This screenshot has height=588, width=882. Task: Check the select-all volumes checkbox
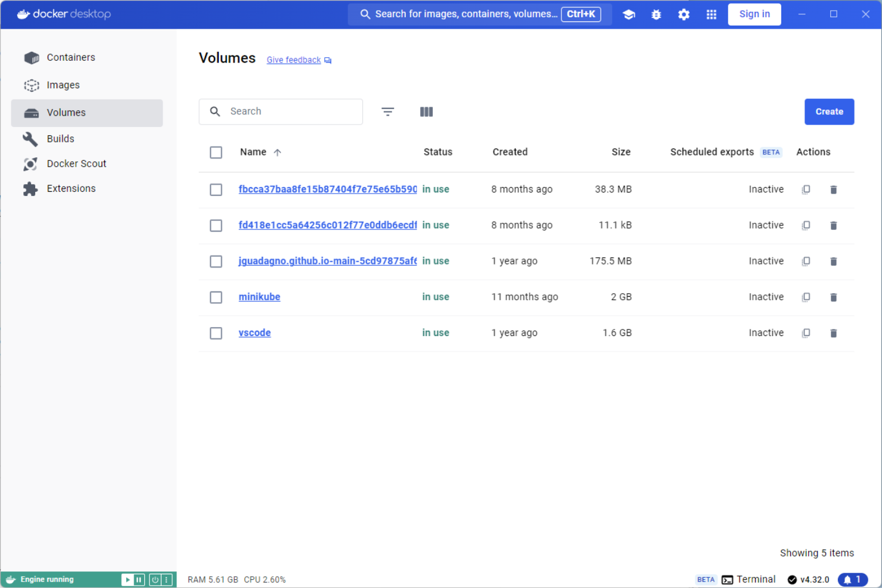click(x=216, y=152)
